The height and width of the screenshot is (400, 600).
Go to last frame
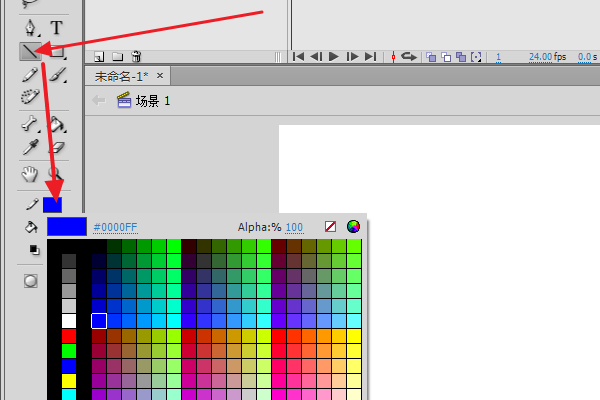pos(370,57)
